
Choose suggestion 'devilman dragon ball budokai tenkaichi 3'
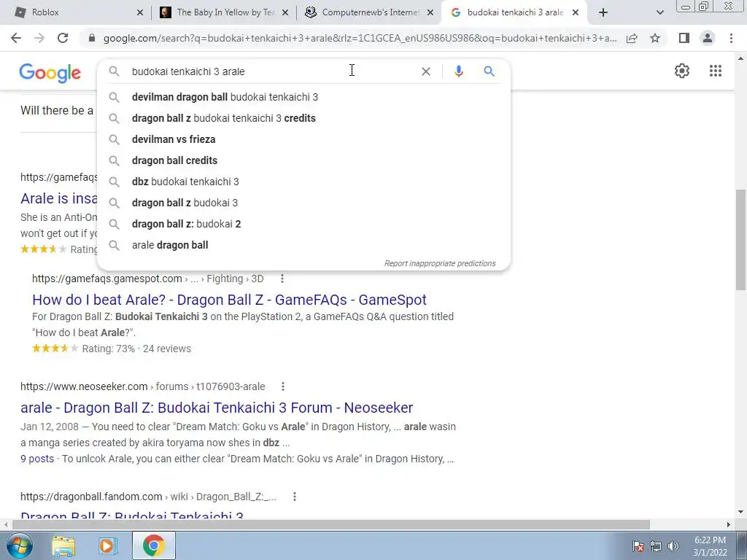[x=303, y=97]
